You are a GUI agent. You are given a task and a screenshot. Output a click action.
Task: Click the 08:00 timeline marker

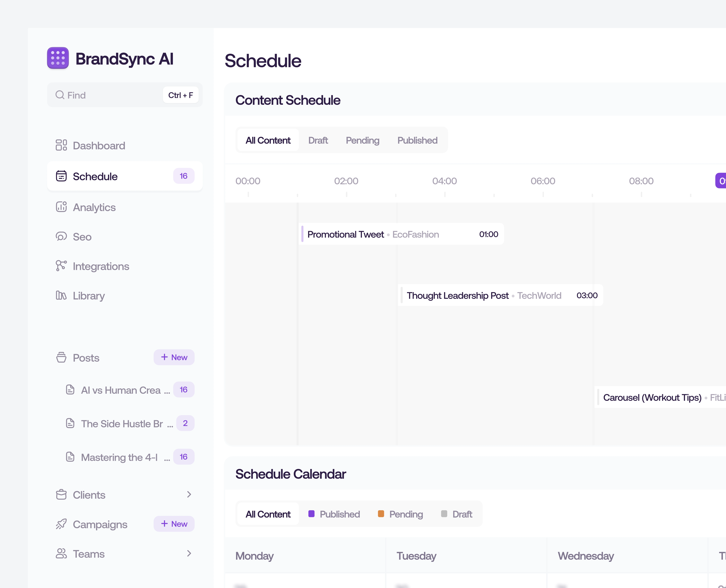click(641, 181)
